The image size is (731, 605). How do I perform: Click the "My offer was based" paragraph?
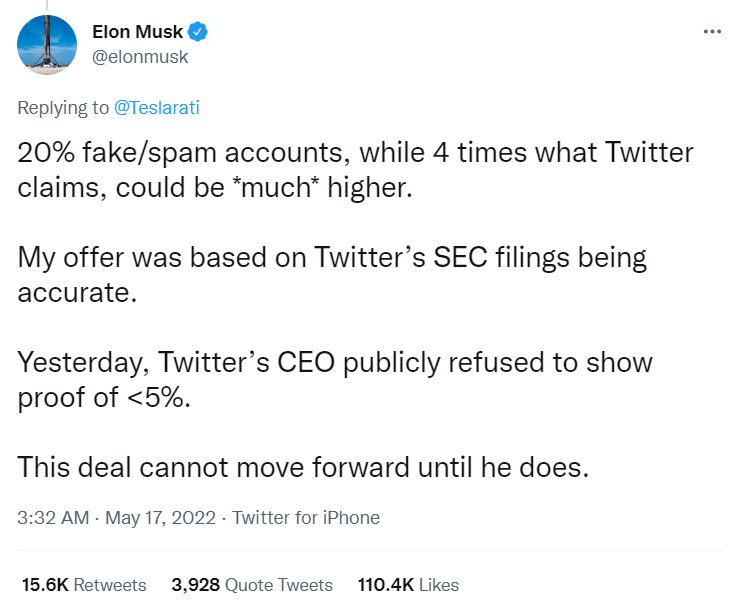[x=332, y=274]
